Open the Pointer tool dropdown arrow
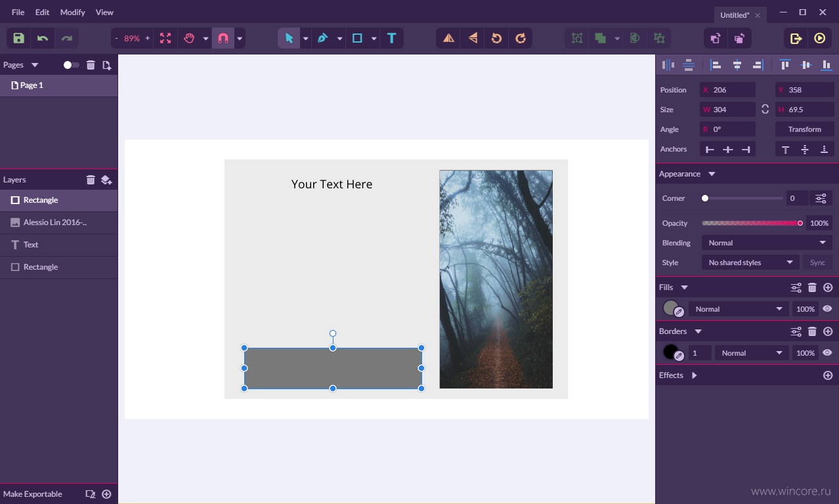 click(305, 39)
